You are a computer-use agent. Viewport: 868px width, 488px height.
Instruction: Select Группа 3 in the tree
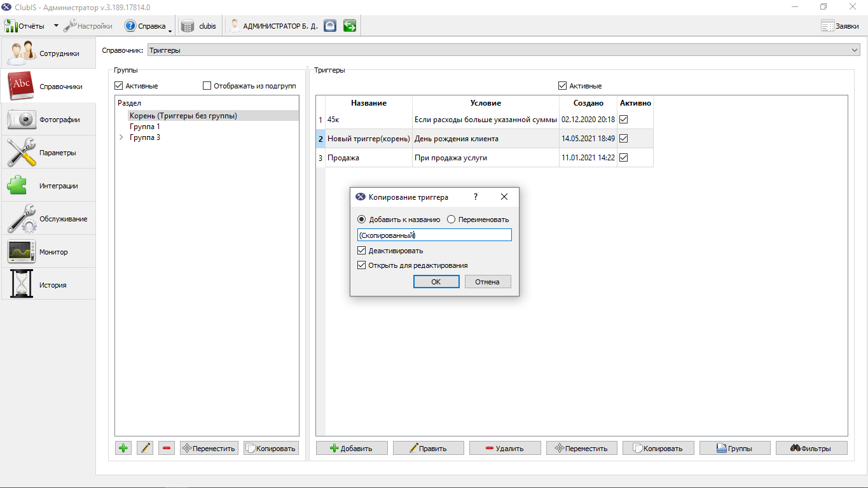click(x=145, y=137)
